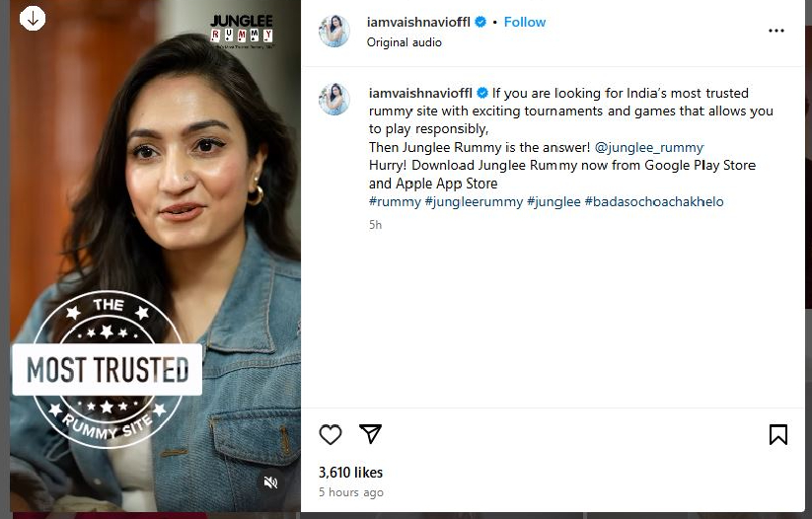The image size is (812, 519).
Task: Unmute the video audio
Action: 271,482
